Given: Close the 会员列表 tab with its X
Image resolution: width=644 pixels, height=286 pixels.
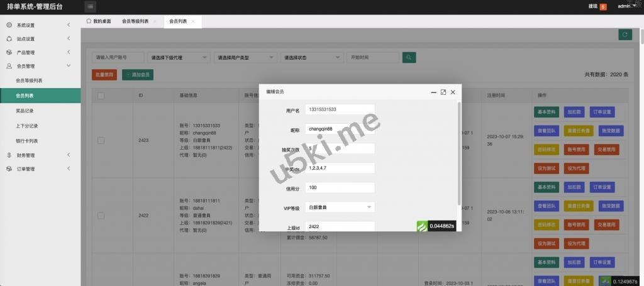Looking at the screenshot, I should pos(193,21).
